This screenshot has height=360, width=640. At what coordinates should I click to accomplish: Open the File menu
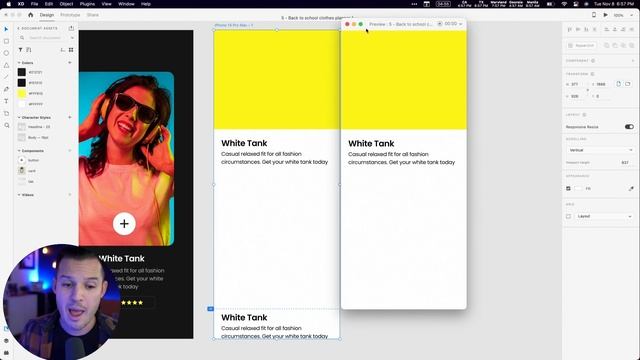tap(34, 4)
